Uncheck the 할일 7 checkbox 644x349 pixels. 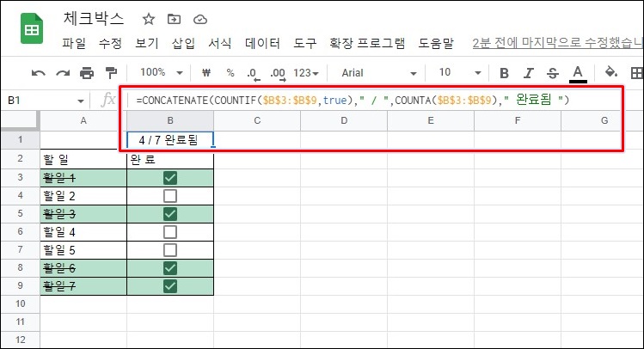pyautogui.click(x=170, y=286)
